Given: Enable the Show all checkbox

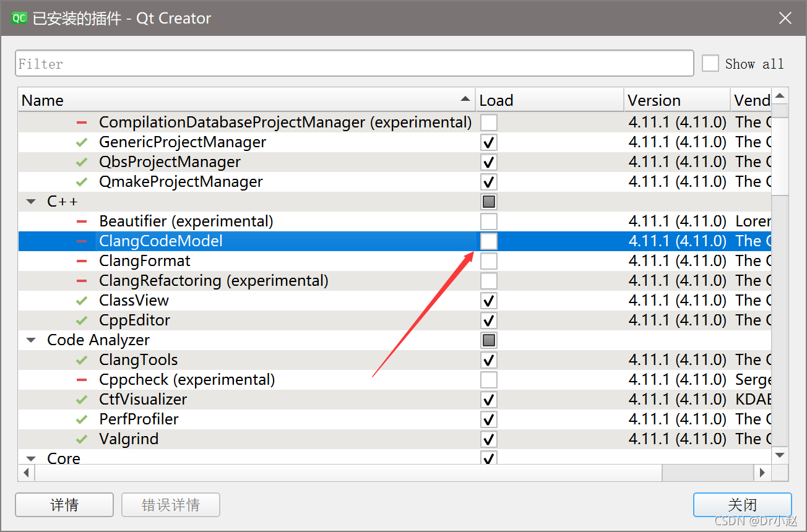Looking at the screenshot, I should tap(710, 63).
